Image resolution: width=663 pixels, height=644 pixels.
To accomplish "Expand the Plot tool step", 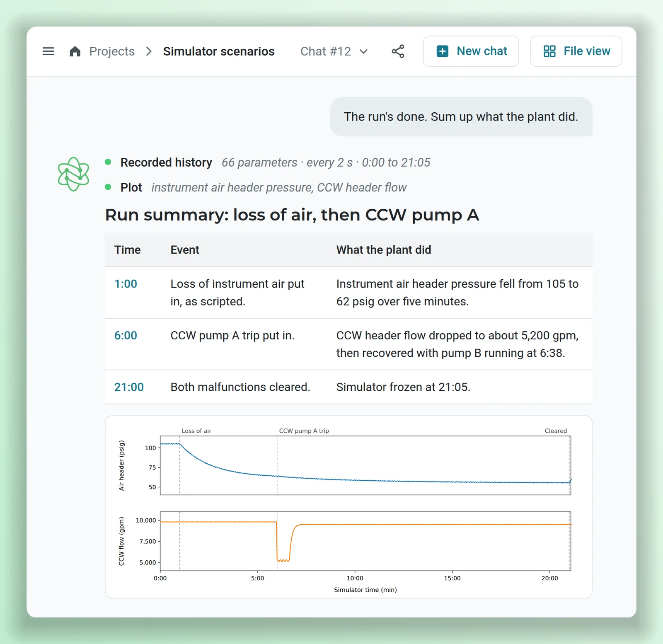I will tap(131, 187).
